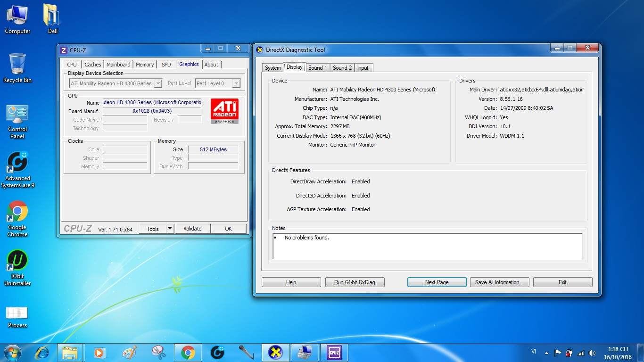Switch to the SPD tab
This screenshot has height=362, width=644.
[x=166, y=65]
